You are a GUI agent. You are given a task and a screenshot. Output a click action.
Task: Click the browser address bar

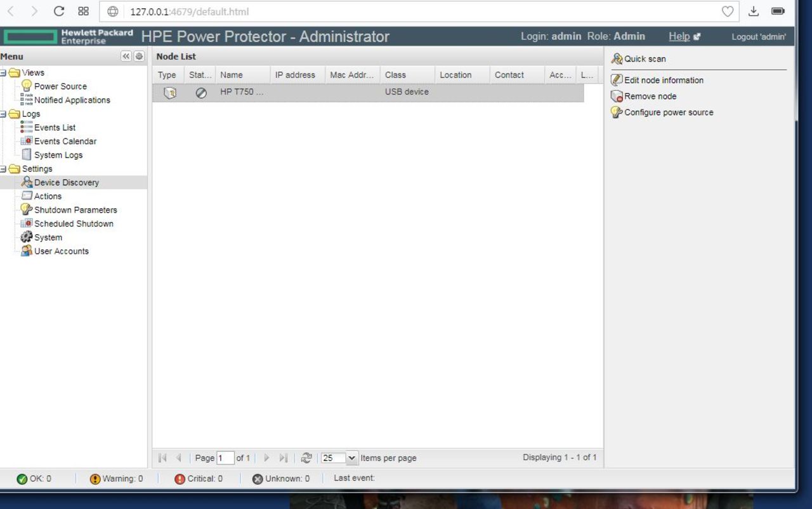(x=419, y=11)
